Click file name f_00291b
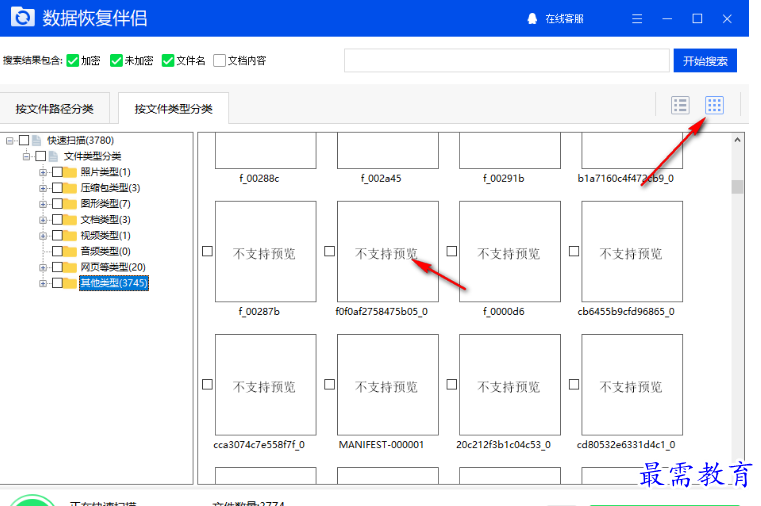 [x=503, y=179]
